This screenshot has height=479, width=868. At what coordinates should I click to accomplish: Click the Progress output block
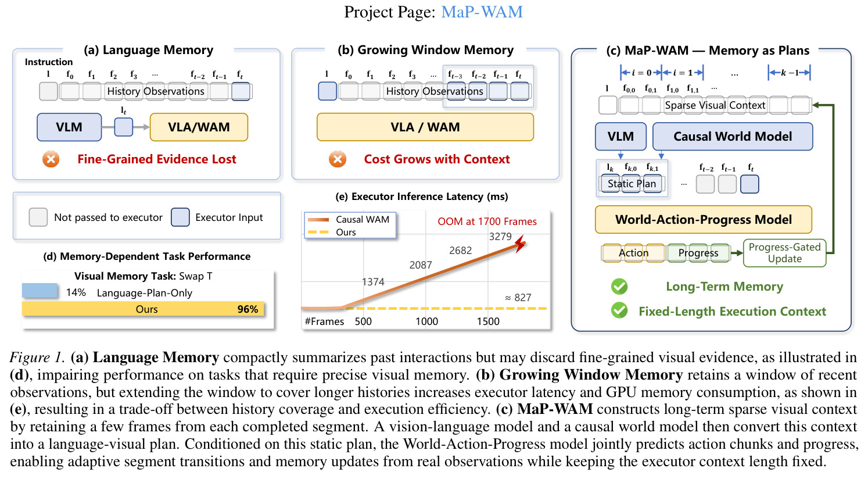point(698,253)
